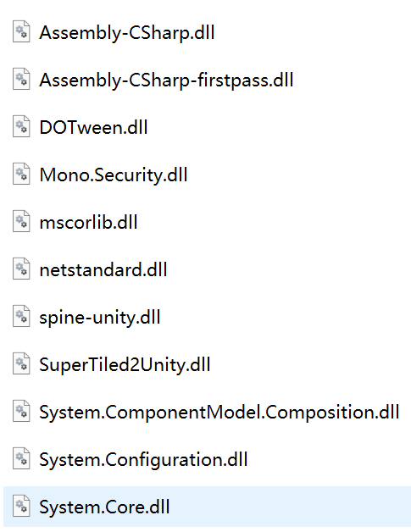Viewport: 411px width, 532px height.
Task: Select Mono.Security.dll in the file list
Action: 114,175
